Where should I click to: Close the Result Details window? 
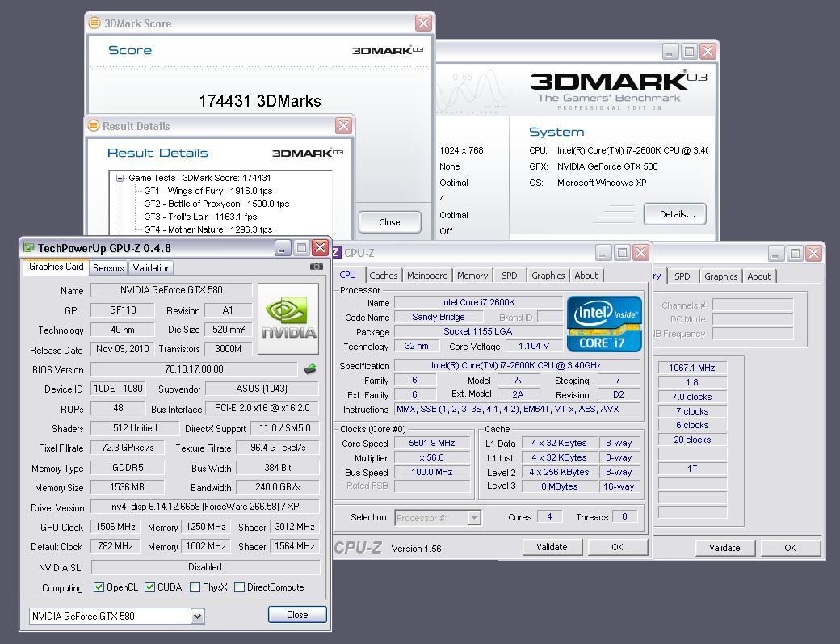point(343,125)
